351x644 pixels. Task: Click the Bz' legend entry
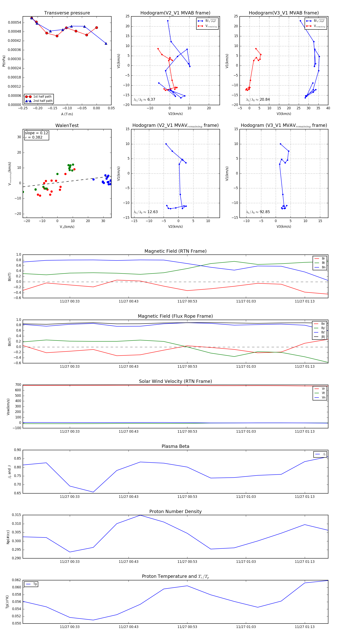pos(320,333)
